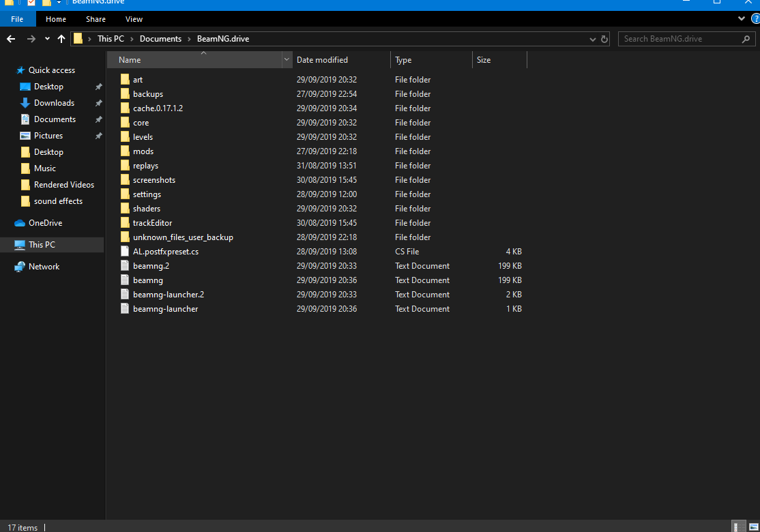Open the address bar history dropdown

pyautogui.click(x=592, y=40)
